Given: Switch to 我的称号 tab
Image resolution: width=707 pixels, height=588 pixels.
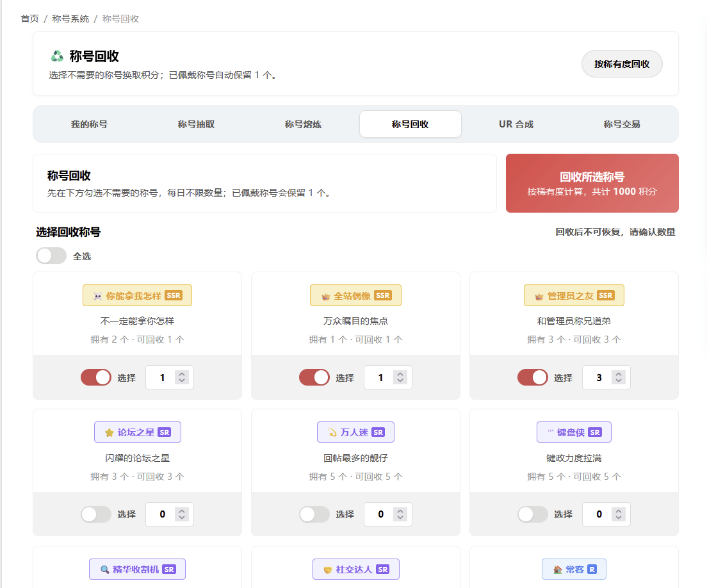Looking at the screenshot, I should point(89,124).
